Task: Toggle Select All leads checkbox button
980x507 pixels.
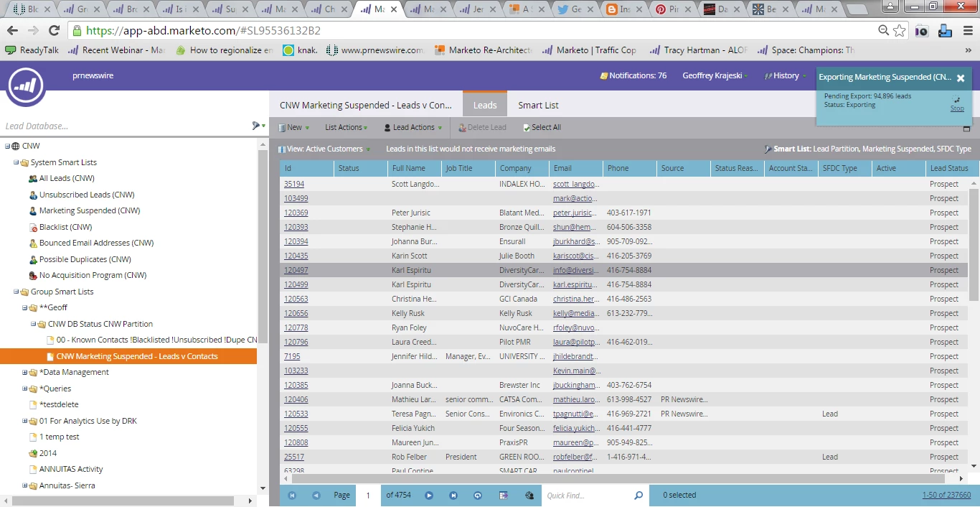Action: [x=542, y=127]
